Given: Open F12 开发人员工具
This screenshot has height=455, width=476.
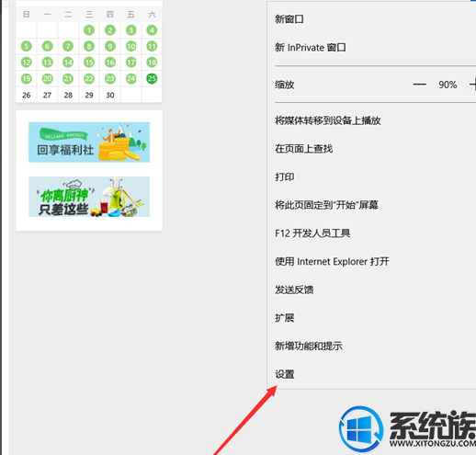Looking at the screenshot, I should click(371, 233).
